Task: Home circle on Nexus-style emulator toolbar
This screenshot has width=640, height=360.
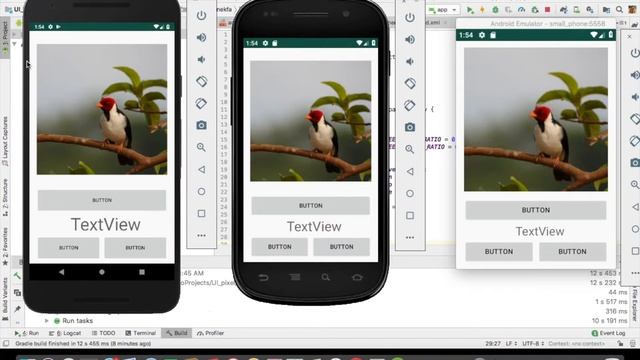Action: tap(410, 193)
